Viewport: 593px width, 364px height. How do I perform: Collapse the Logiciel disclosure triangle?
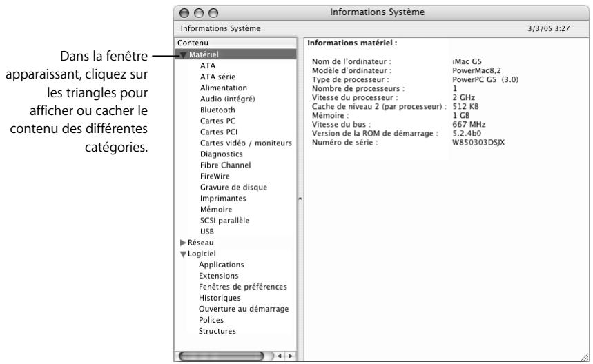point(183,254)
